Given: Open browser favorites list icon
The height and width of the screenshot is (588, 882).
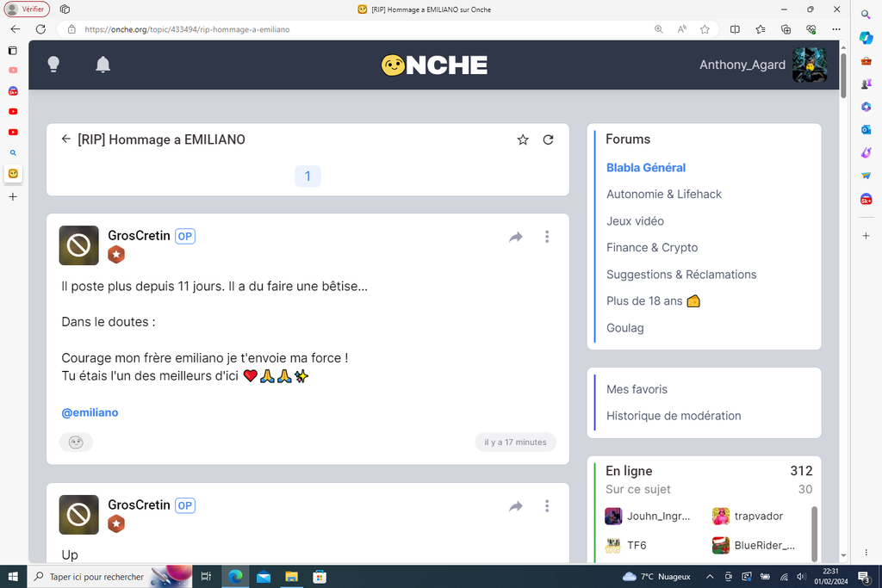Looking at the screenshot, I should tap(761, 29).
